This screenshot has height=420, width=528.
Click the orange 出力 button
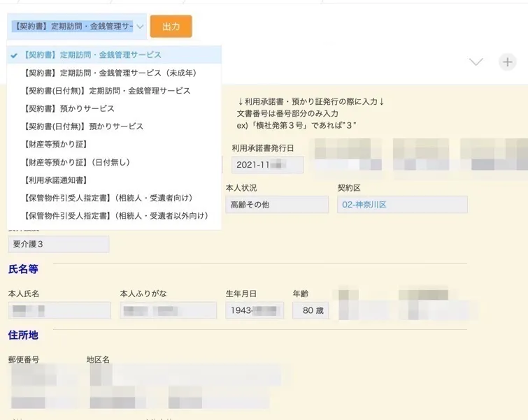coord(171,27)
